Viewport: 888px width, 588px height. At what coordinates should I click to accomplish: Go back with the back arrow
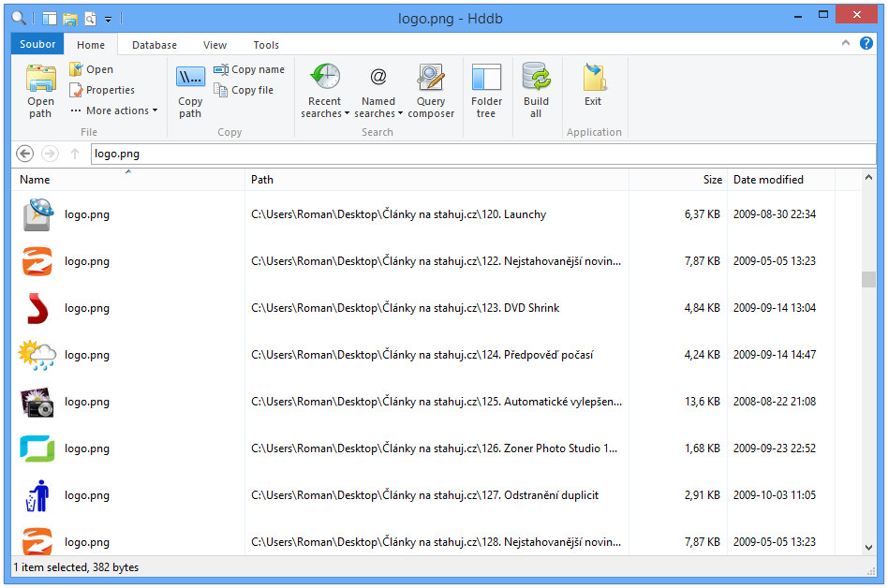(x=24, y=154)
